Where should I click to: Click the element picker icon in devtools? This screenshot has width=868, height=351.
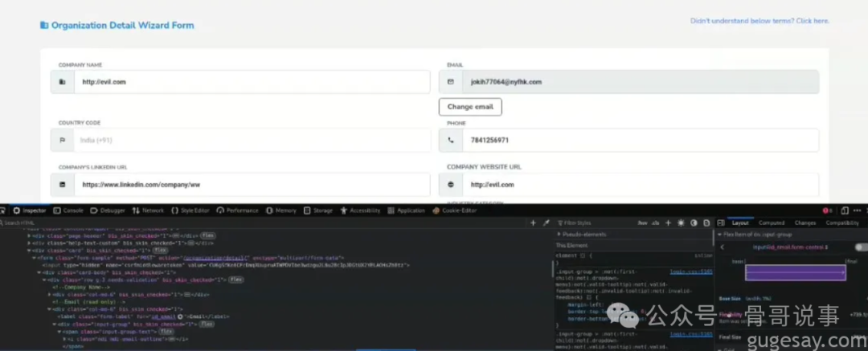pyautogui.click(x=2, y=210)
